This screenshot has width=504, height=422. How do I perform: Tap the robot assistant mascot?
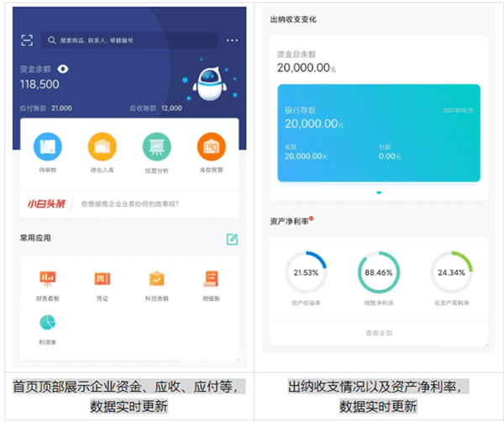tap(207, 83)
